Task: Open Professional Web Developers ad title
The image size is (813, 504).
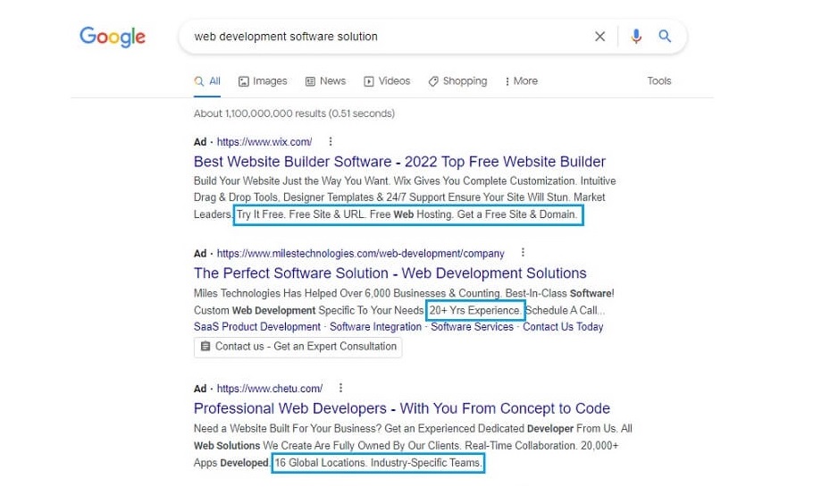Action: point(402,408)
